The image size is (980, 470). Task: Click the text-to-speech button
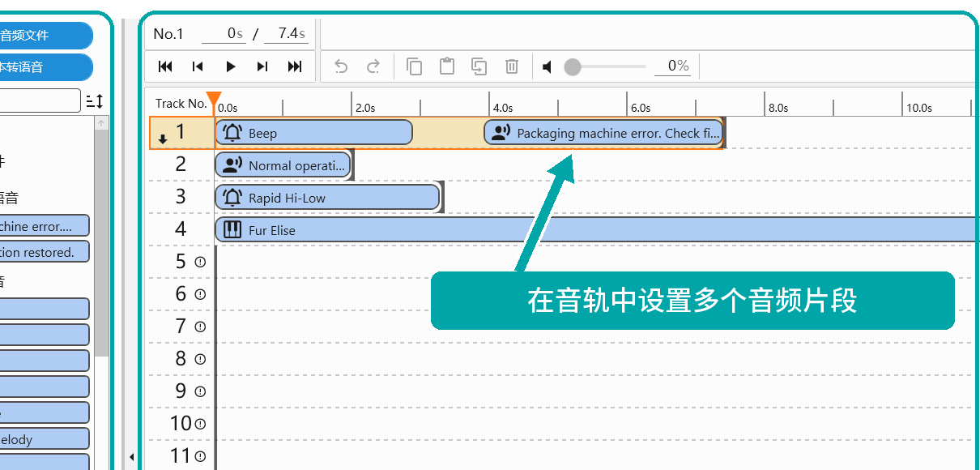(x=46, y=67)
